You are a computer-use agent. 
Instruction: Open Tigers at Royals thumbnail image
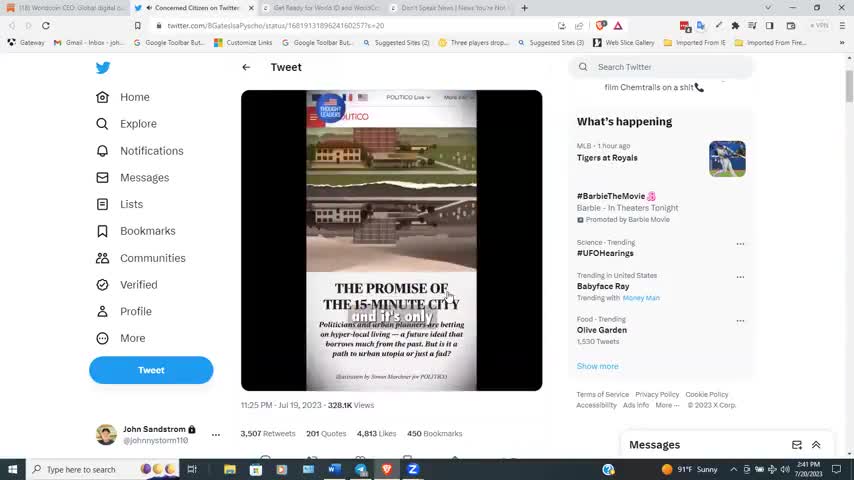pyautogui.click(x=727, y=159)
